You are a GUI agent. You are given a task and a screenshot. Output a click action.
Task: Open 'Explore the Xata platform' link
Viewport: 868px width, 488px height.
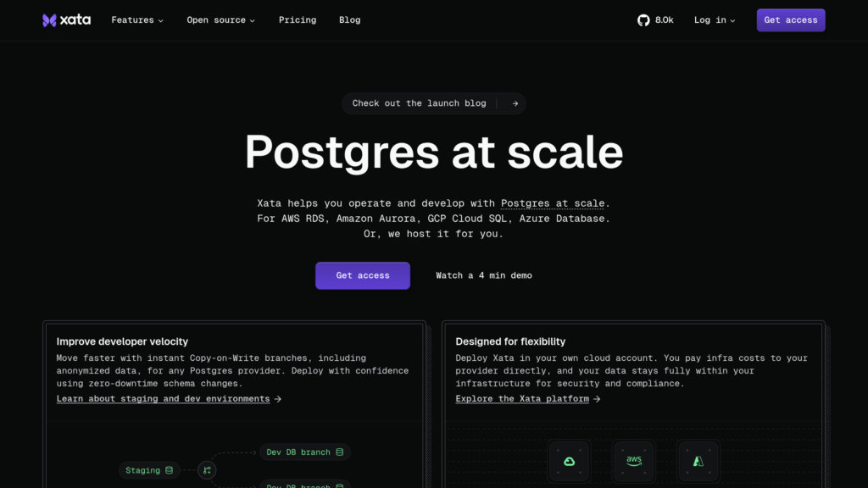pos(522,399)
